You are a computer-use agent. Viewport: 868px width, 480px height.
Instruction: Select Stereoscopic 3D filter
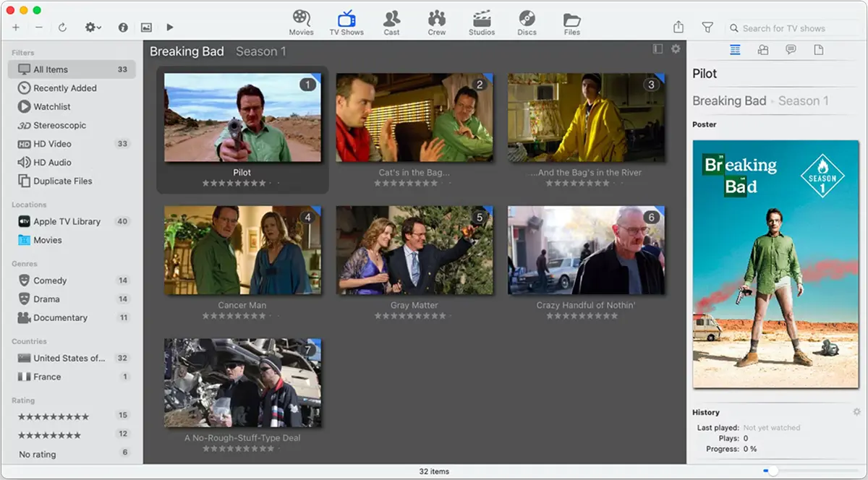[x=72, y=125]
